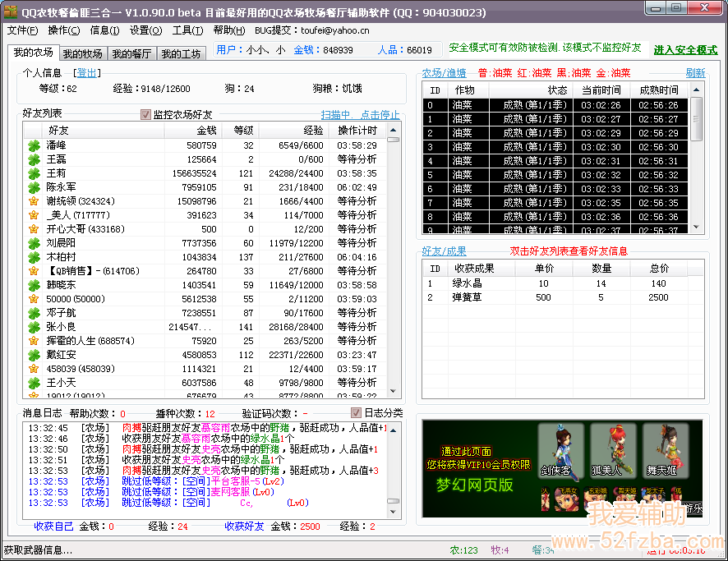Open the 帮助(H) menu
Screen dimensions: 728x561
(229, 30)
